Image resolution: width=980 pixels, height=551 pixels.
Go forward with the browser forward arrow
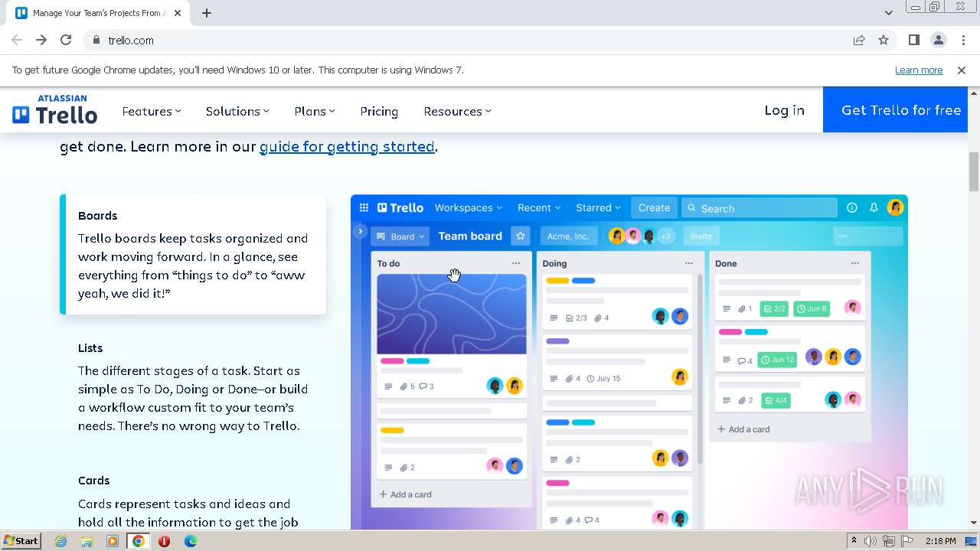pyautogui.click(x=41, y=40)
